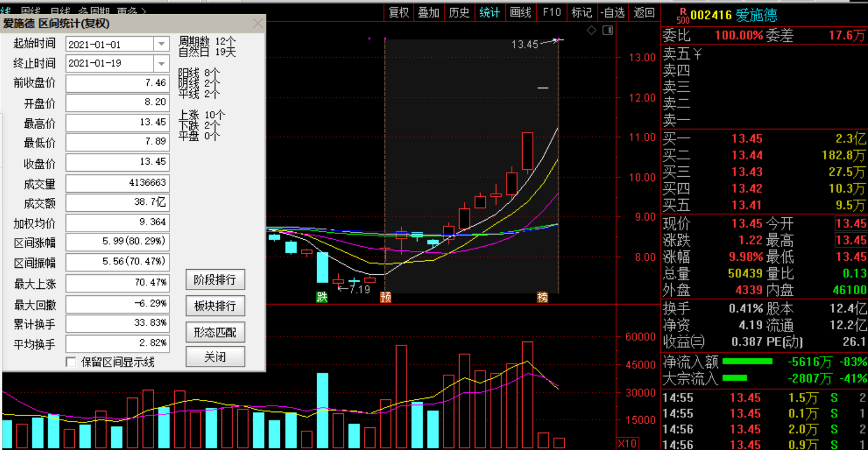The width and height of the screenshot is (868, 450).
Task: Click the ¥ symbol next to 卖五
Action: (x=697, y=55)
